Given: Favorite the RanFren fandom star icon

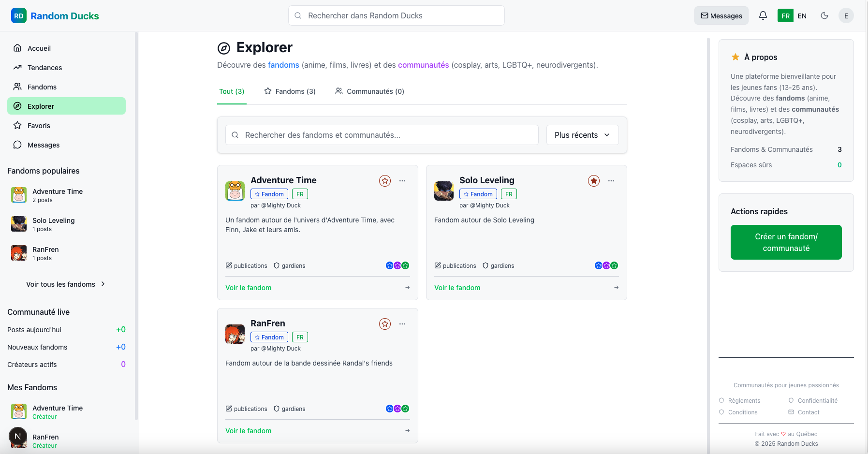Looking at the screenshot, I should (385, 323).
